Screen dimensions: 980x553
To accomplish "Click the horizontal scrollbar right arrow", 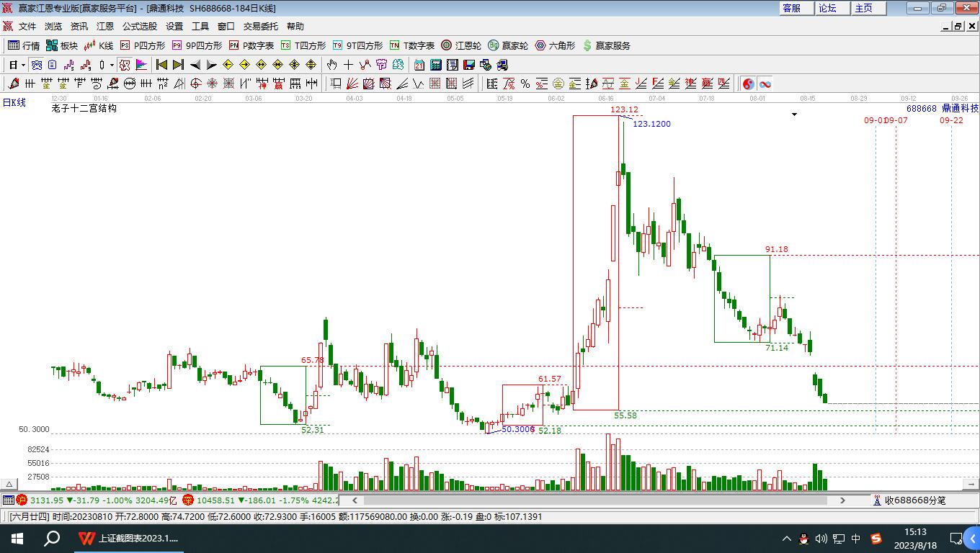I will [x=842, y=500].
